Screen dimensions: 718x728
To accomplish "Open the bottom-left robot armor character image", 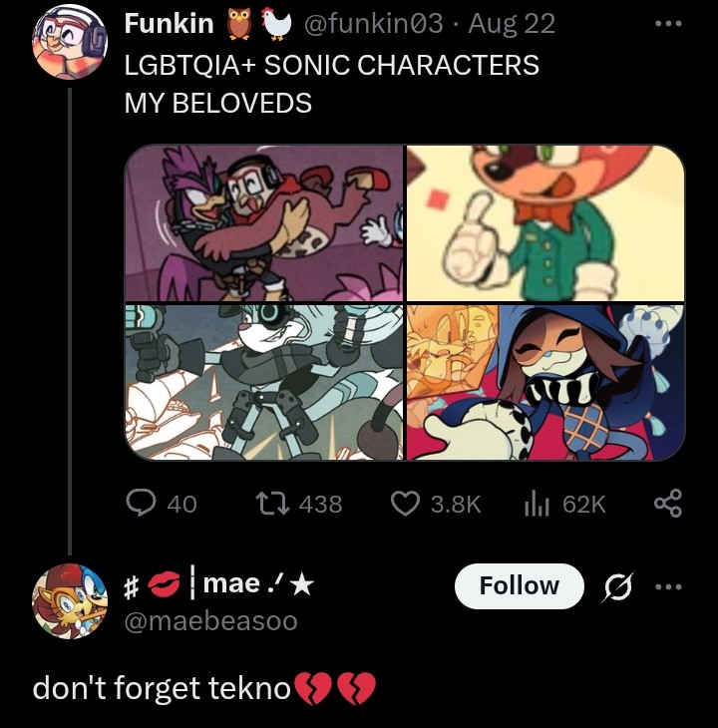I will point(264,382).
